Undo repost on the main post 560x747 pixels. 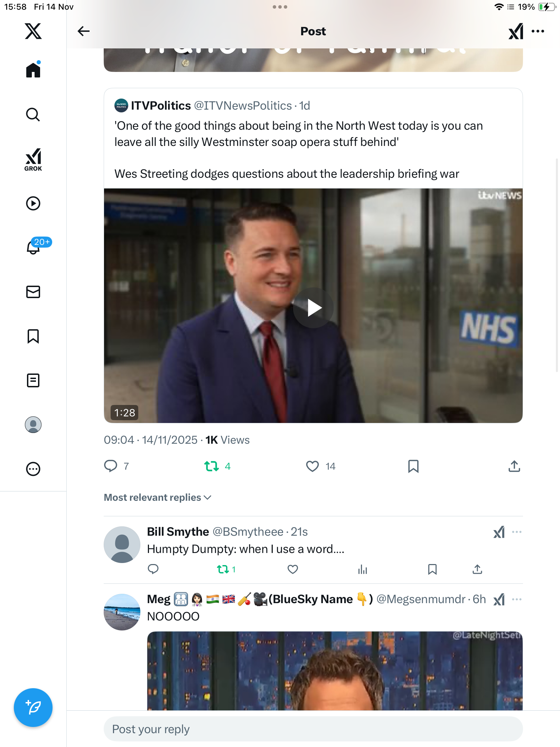(212, 466)
